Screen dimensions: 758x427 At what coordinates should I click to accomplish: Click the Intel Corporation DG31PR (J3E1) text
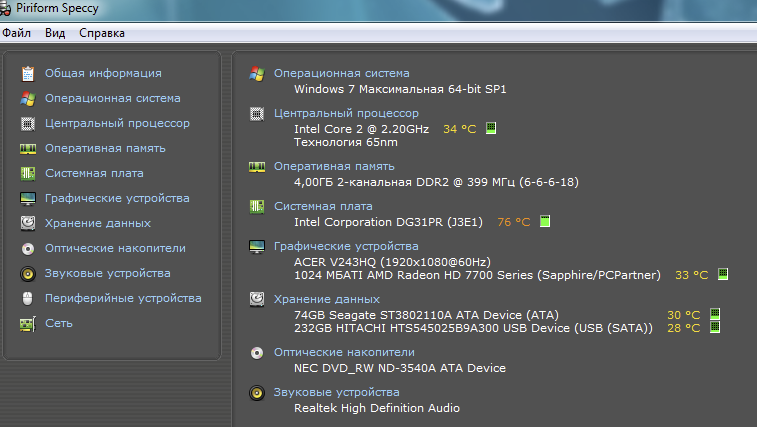pyautogui.click(x=389, y=222)
